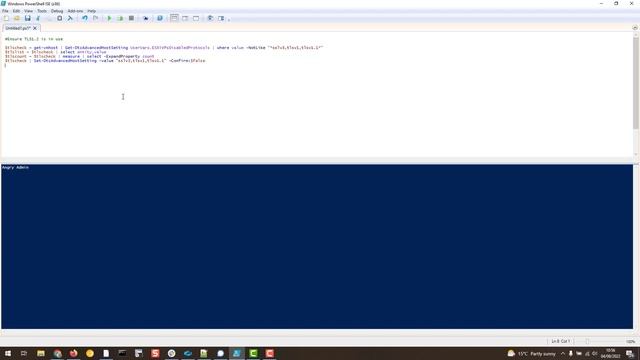The height and width of the screenshot is (360, 640).
Task: Show the Command Window toolbar icon
Action: pos(210,18)
